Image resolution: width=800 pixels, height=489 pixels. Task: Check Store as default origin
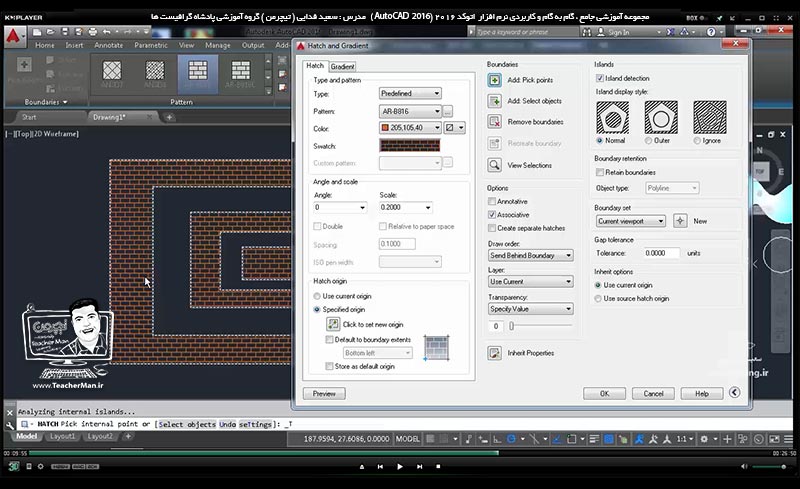point(330,366)
